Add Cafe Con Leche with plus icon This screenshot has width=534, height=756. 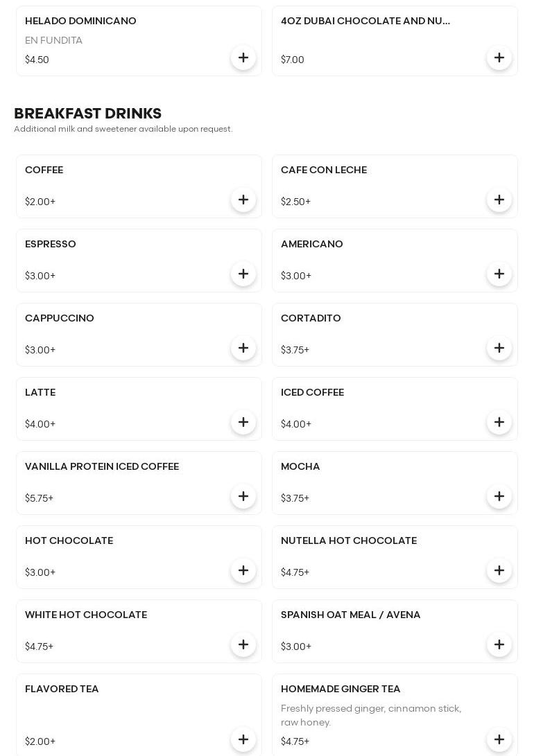499,200
